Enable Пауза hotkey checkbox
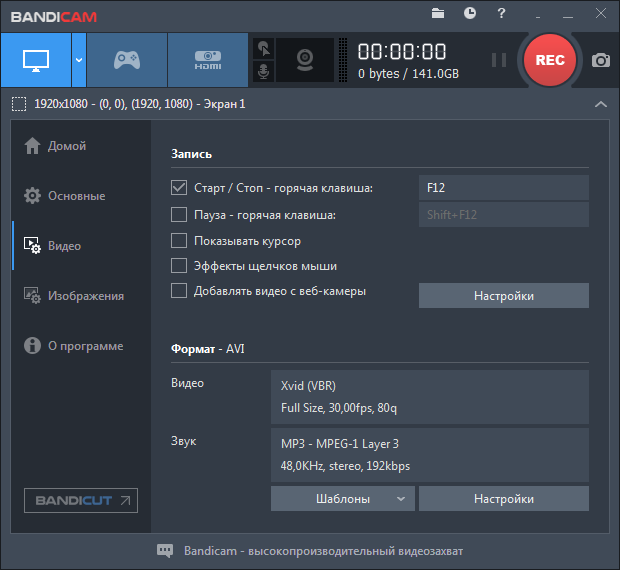The height and width of the screenshot is (570, 620). click(x=179, y=214)
